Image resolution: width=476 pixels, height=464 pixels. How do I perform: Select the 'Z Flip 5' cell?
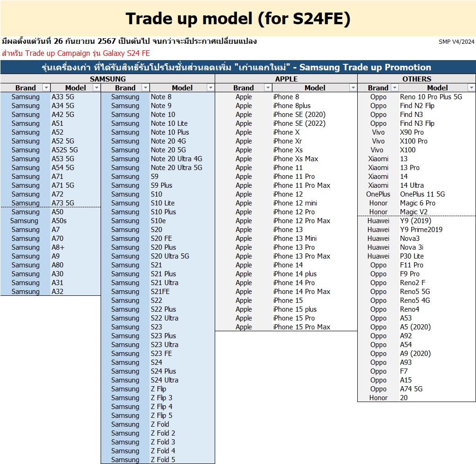coord(182,416)
